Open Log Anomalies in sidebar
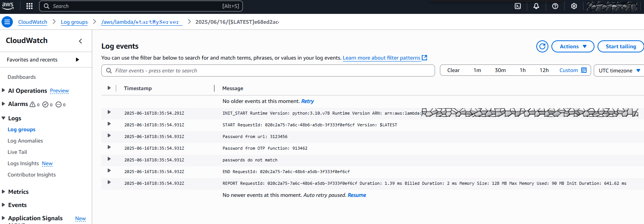The image size is (644, 224). coord(25,141)
